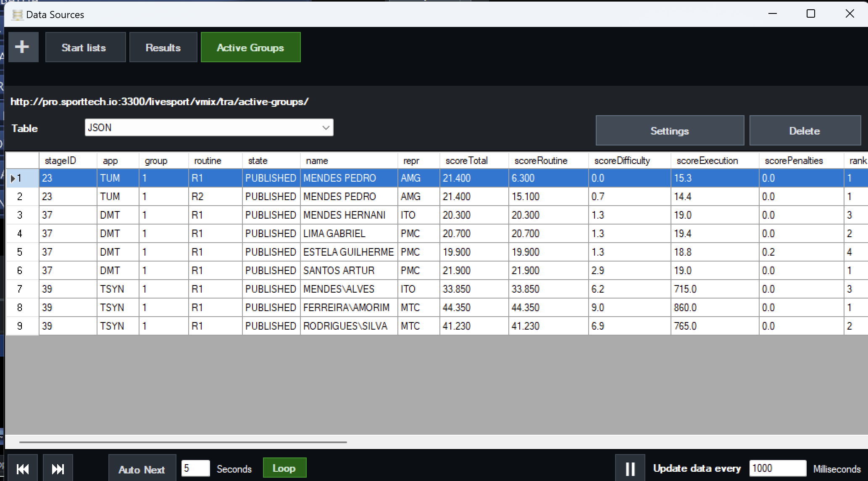This screenshot has width=868, height=481.
Task: Maximize the Data Sources window
Action: point(811,14)
